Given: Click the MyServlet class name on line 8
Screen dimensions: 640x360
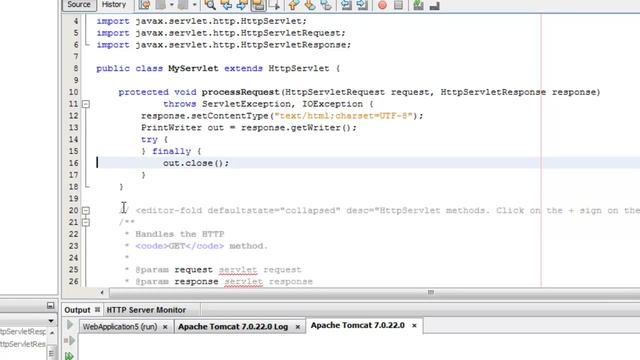Looking at the screenshot, I should click(x=193, y=69).
